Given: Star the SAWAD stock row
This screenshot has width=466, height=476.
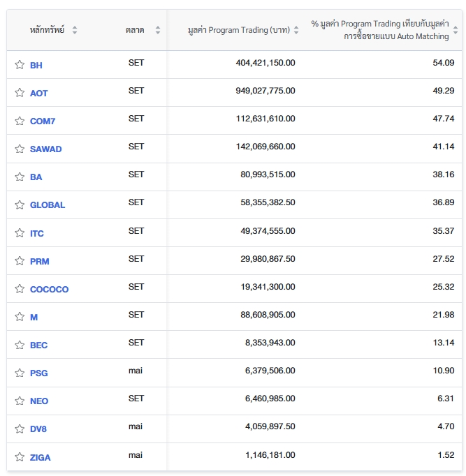Looking at the screenshot, I should pyautogui.click(x=20, y=149).
